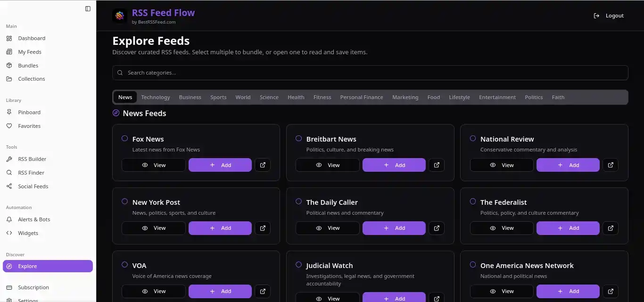Select One America News Network radio
Screen dimensions: 644x302
coord(472,265)
